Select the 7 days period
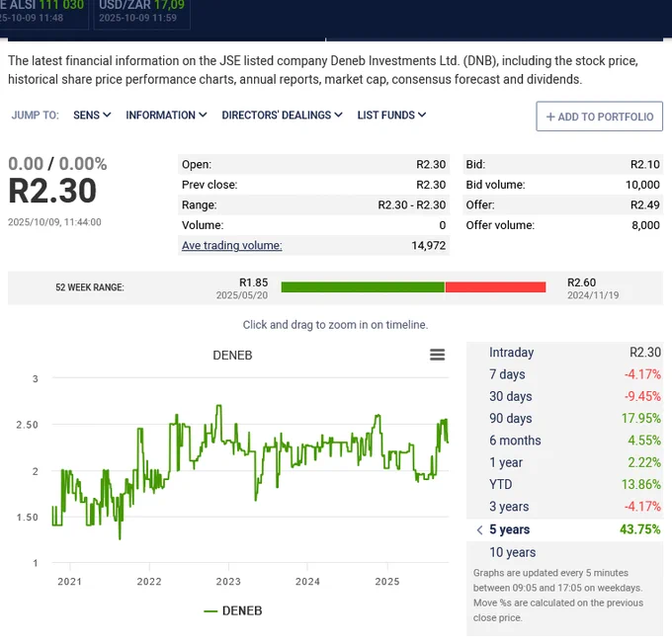 pos(507,374)
